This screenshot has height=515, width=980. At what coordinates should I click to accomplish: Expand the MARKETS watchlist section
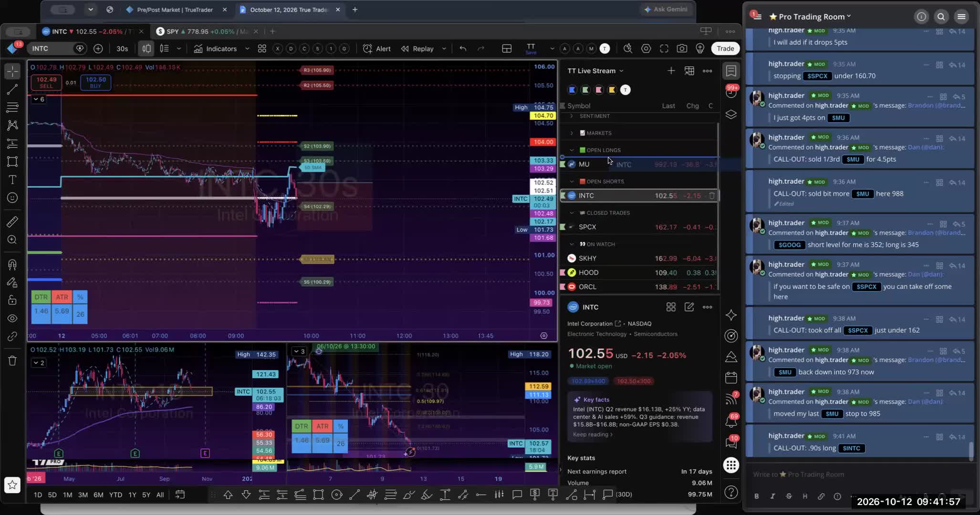(572, 133)
